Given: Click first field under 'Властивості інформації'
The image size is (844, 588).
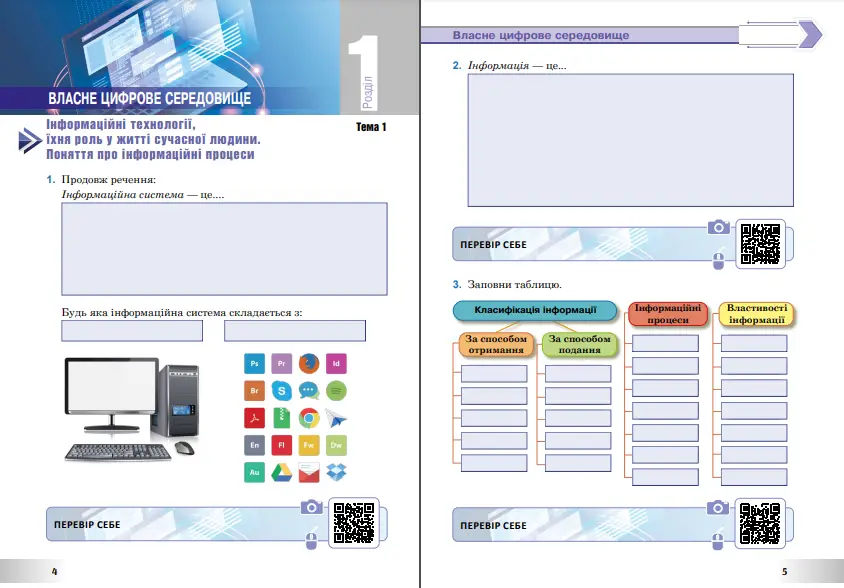Looking at the screenshot, I should pos(755,343).
